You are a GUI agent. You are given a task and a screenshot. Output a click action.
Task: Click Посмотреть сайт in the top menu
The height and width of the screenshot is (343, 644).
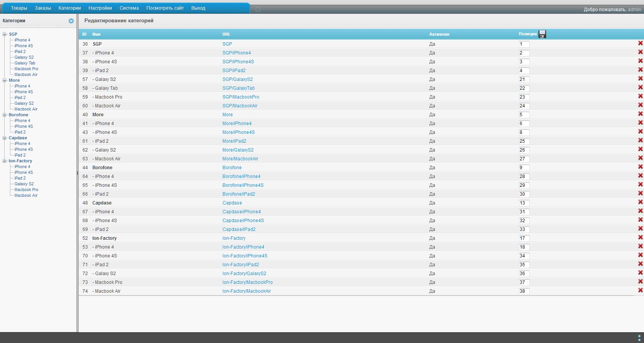[165, 8]
